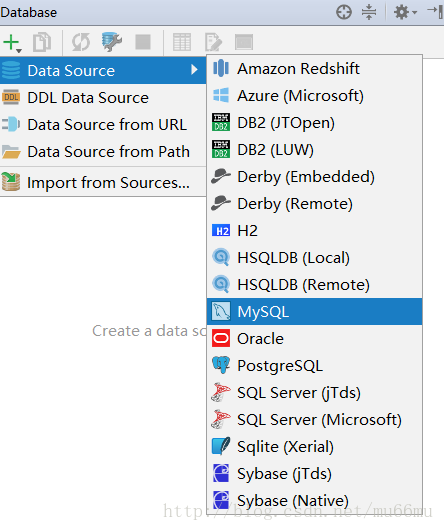Choose DB2 (LUW) entry
This screenshot has width=444, height=531.
(315, 150)
